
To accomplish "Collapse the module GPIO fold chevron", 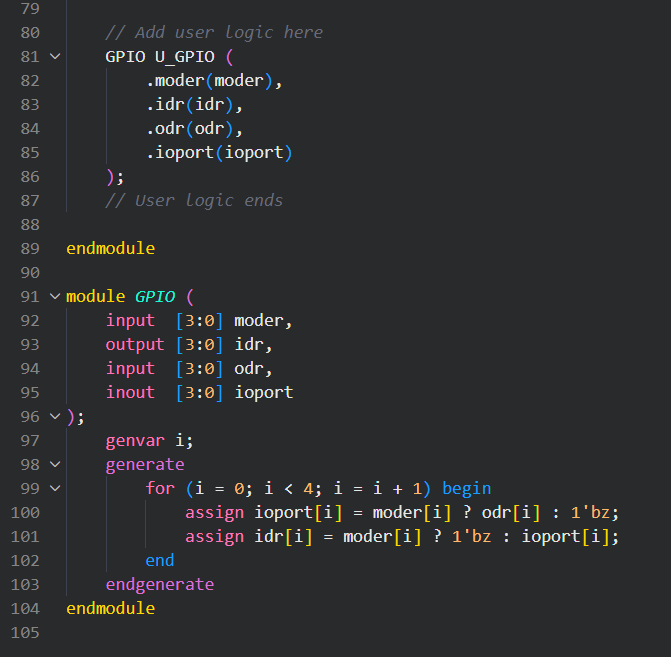I will pyautogui.click(x=54, y=297).
